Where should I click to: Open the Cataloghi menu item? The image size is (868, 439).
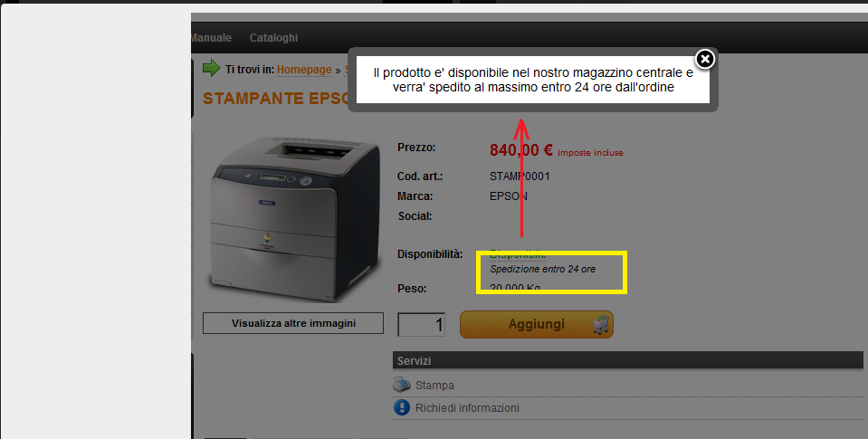coord(273,38)
